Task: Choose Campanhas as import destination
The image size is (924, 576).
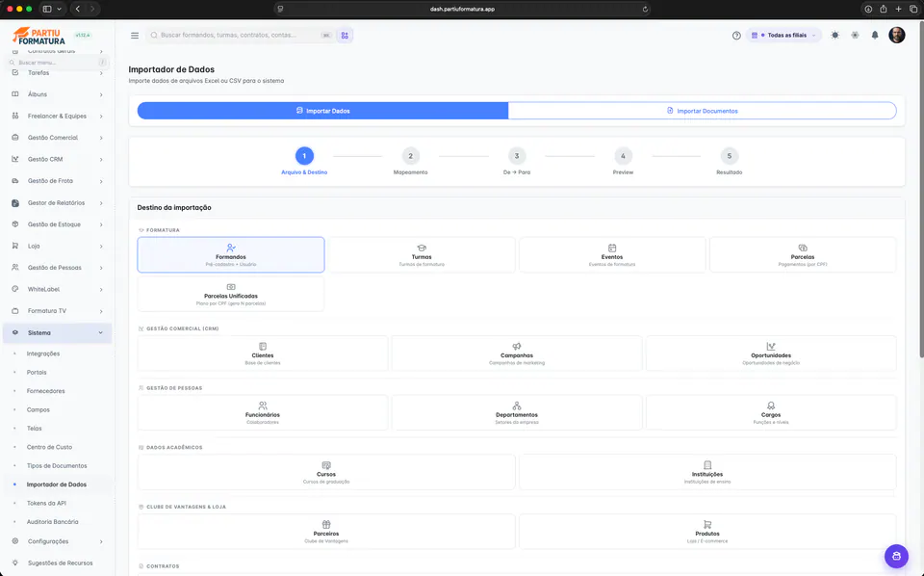Action: tap(517, 353)
